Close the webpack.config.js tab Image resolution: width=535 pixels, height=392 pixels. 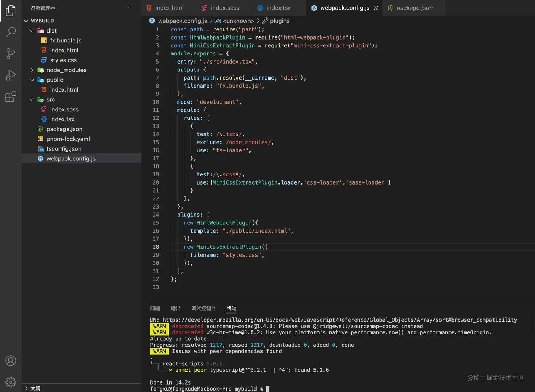point(376,8)
